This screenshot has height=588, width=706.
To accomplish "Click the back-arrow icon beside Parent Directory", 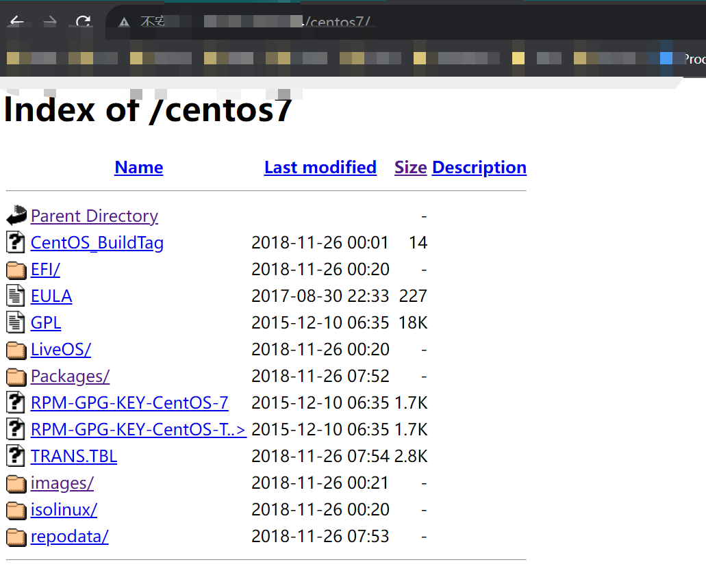I will (x=16, y=215).
